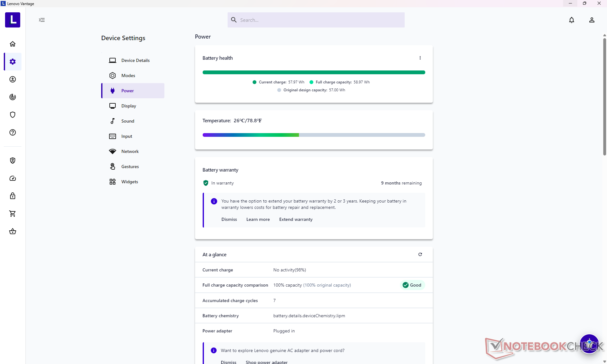This screenshot has width=607, height=364.
Task: Click Learn more about battery warranty
Action: 258,219
